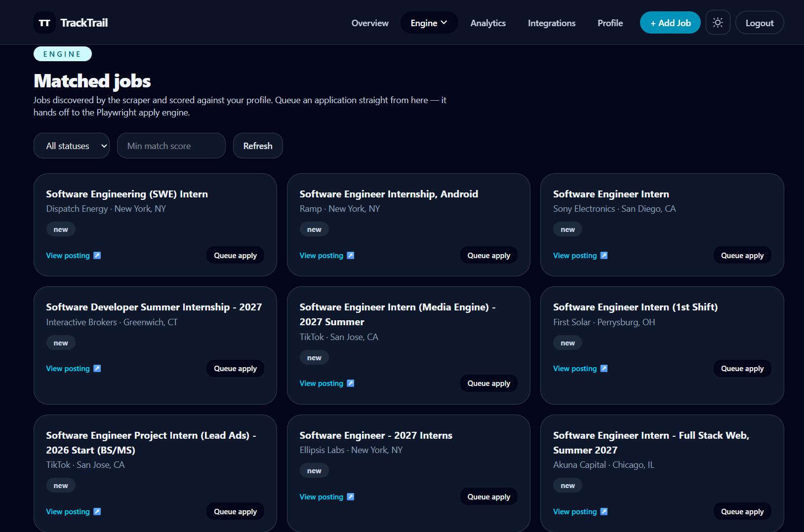804x532 pixels.
Task: Click external link icon for First Solar posting
Action: [x=604, y=369]
